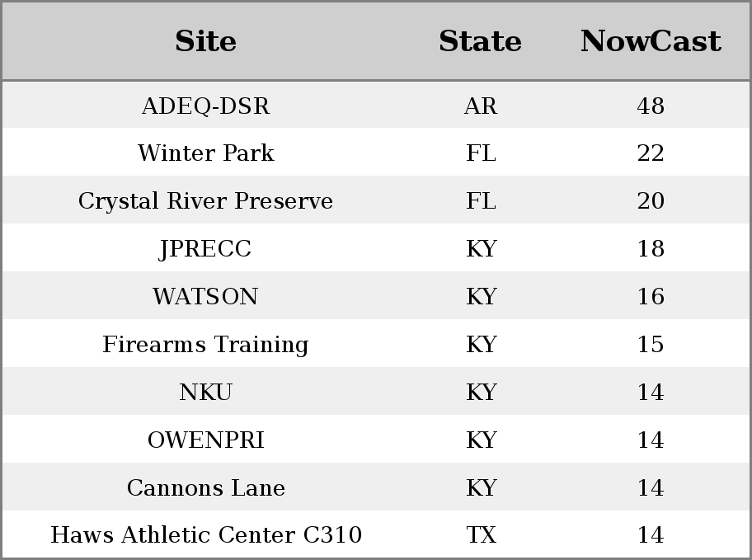
Task: Select the NowCast value 48
Action: pyautogui.click(x=651, y=106)
